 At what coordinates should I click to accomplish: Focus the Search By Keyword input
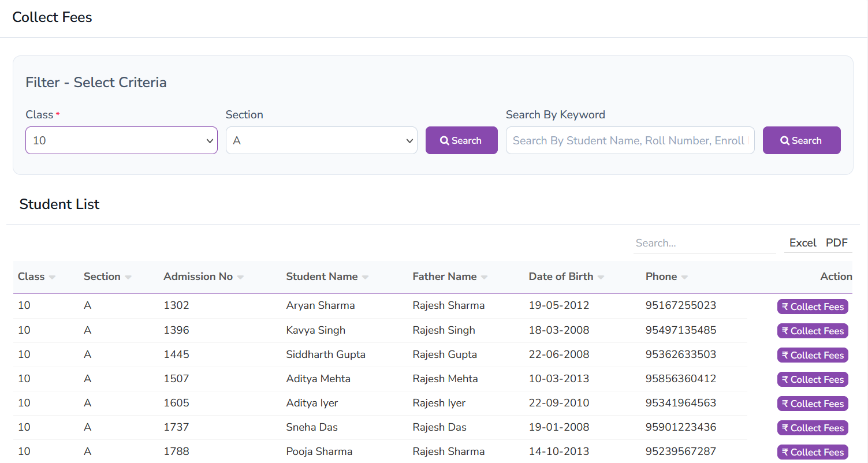(629, 140)
